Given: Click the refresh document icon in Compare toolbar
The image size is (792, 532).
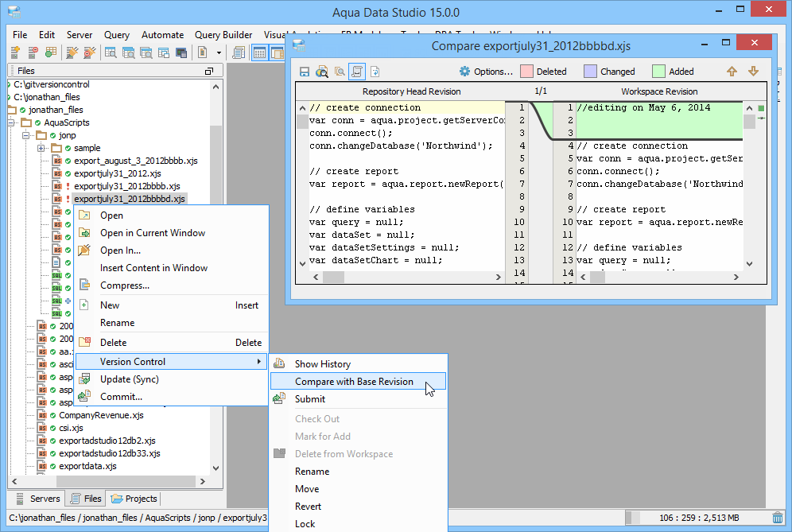Looking at the screenshot, I should click(x=375, y=72).
